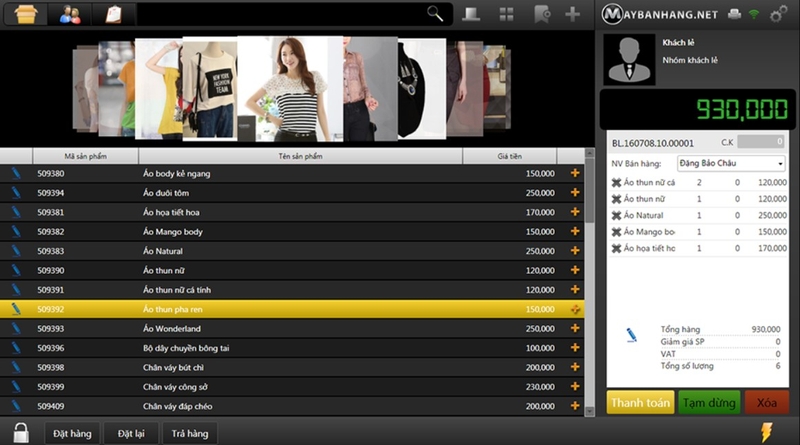The image size is (800, 445).
Task: Remove Áo Natural from the bill
Action: tap(616, 215)
